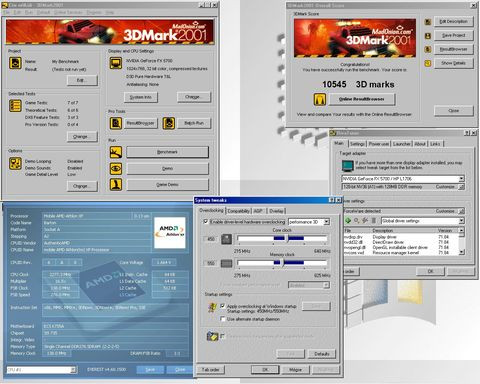Click the Selected Tests list icon
The height and width of the screenshot is (384, 480).
point(15,106)
